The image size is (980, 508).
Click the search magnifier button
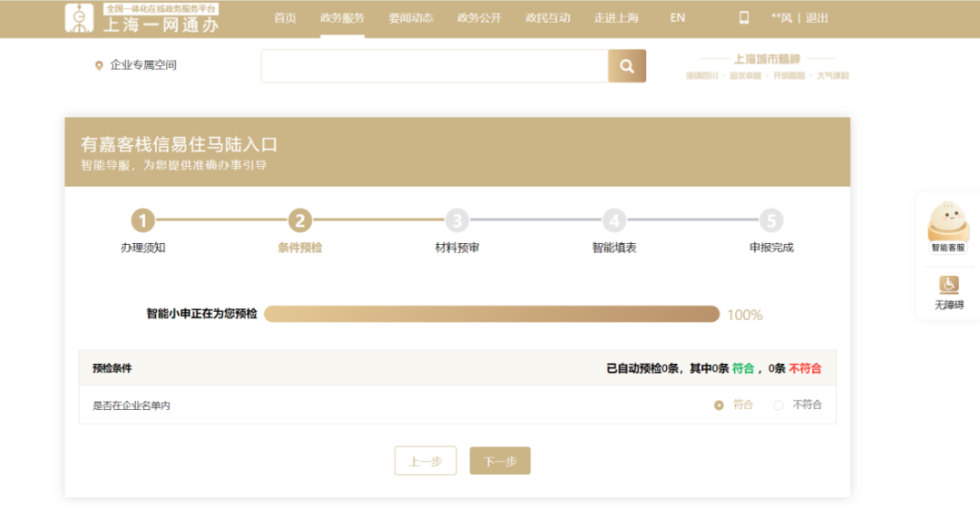point(627,66)
